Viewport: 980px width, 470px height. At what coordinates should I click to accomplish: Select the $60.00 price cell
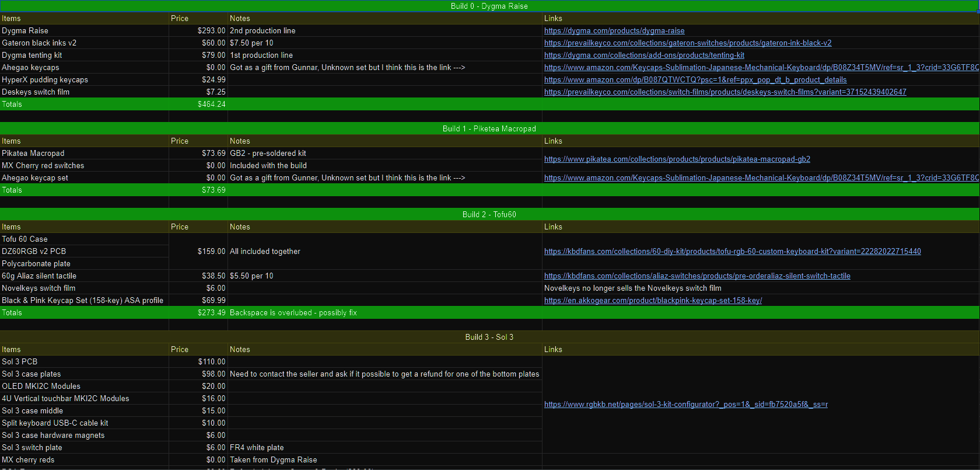[198, 43]
